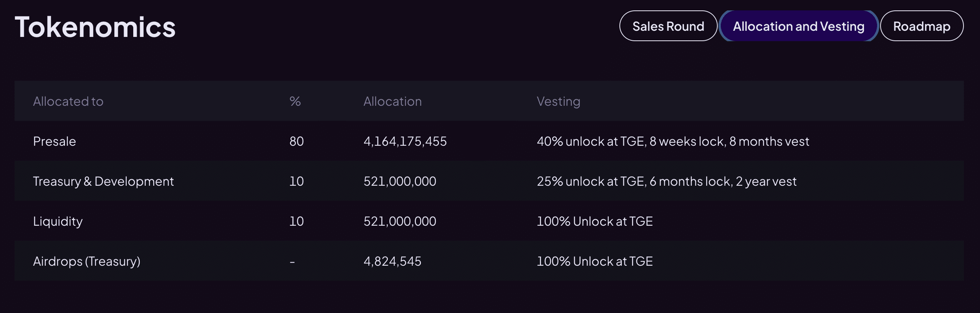Click the Vesting column header
This screenshot has height=313, width=980.
click(x=558, y=101)
